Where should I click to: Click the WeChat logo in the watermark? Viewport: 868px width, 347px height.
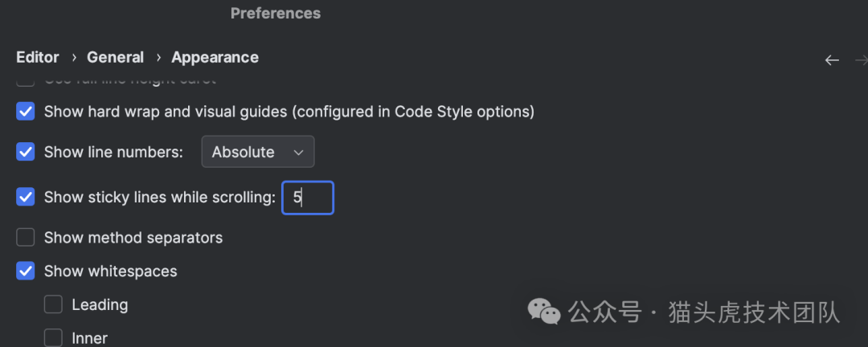545,312
